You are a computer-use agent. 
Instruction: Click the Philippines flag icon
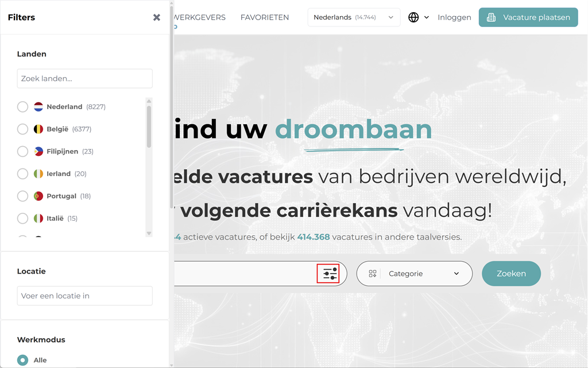(38, 152)
